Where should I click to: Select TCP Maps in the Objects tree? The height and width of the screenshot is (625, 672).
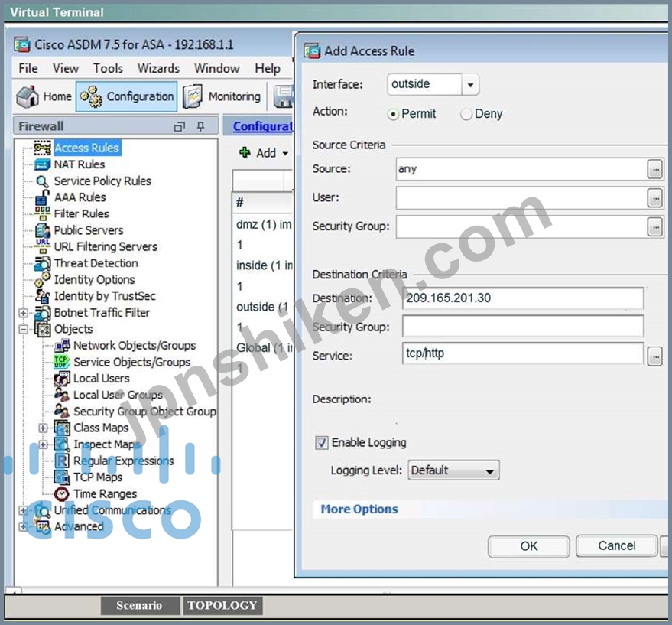[x=98, y=477]
